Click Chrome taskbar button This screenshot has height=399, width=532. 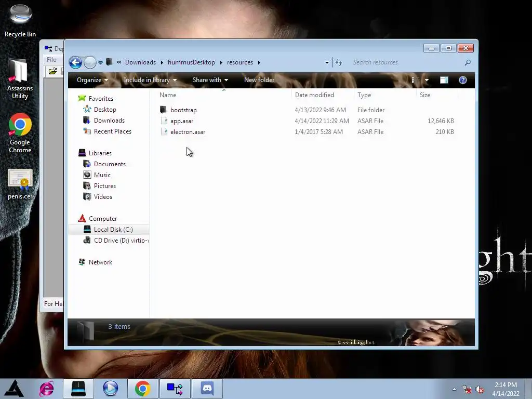pos(142,389)
